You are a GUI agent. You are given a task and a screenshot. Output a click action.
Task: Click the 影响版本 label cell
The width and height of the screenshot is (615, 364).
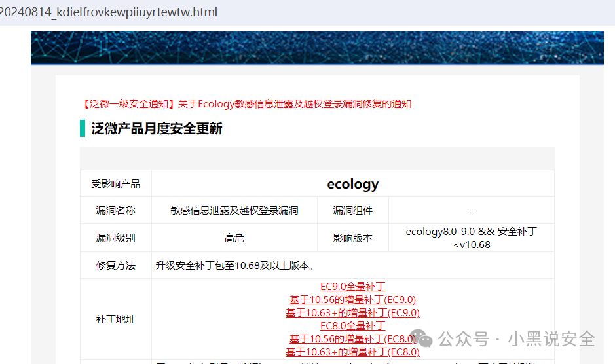[x=352, y=238]
